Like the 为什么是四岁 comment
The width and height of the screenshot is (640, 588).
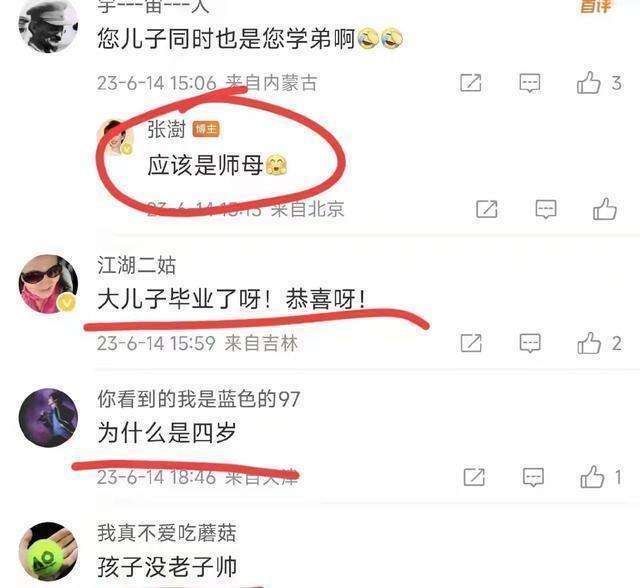(x=592, y=477)
